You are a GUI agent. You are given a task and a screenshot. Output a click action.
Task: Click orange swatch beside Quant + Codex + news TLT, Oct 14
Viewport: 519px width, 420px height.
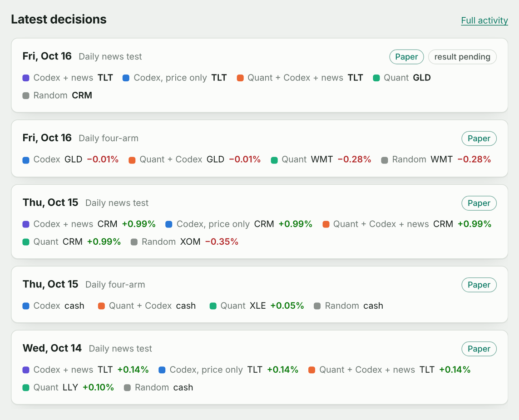[311, 370]
